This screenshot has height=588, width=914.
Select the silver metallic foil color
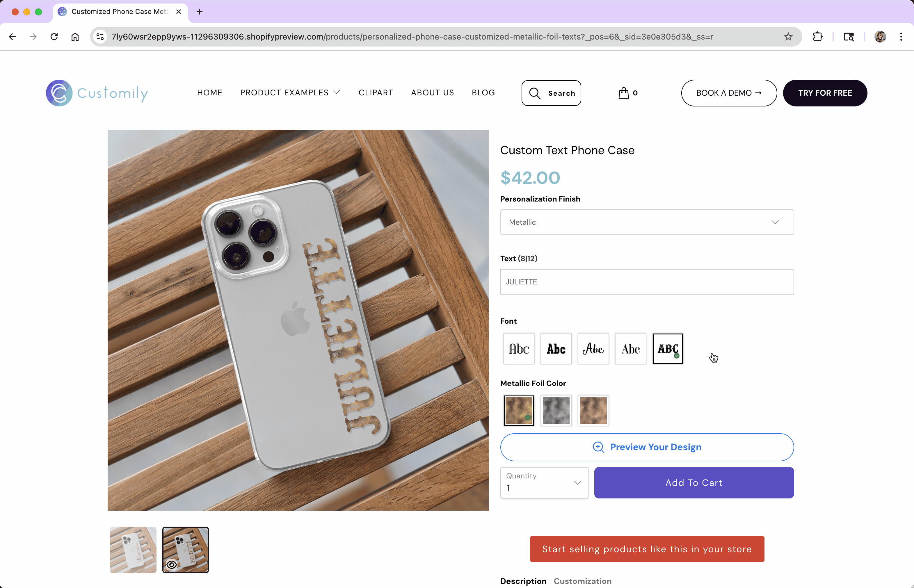[556, 410]
